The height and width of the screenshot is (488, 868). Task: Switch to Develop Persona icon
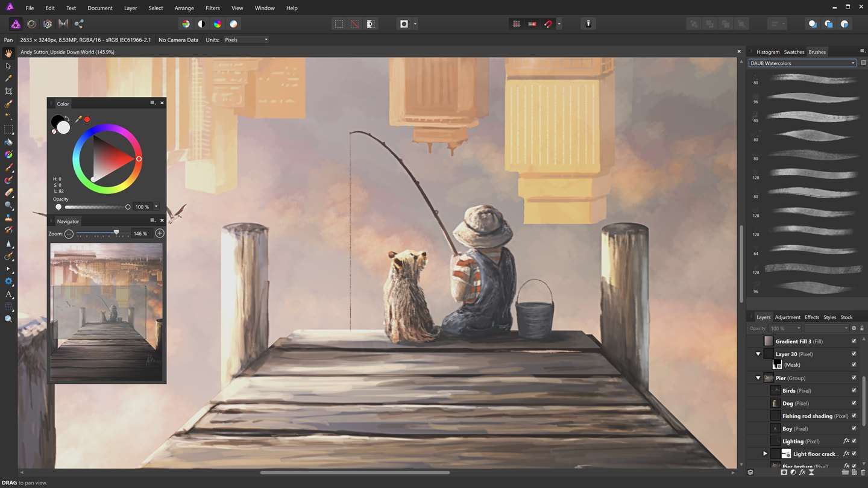[x=47, y=24]
